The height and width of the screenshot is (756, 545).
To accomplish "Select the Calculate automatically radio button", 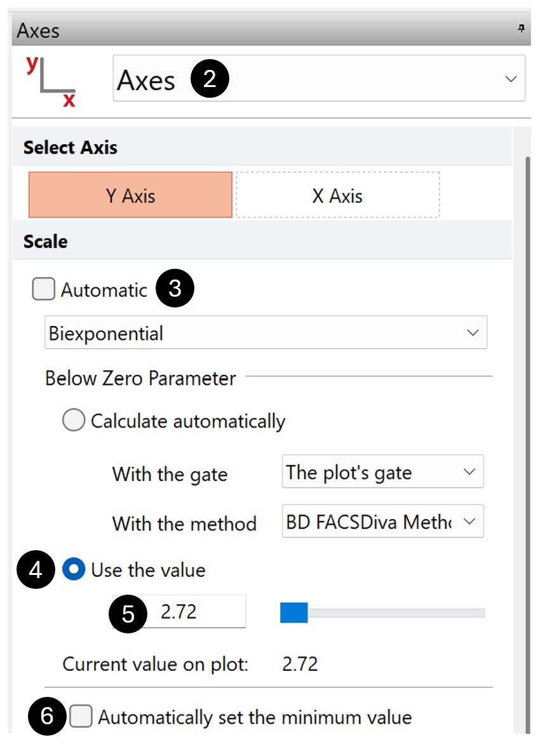I will coord(74,421).
